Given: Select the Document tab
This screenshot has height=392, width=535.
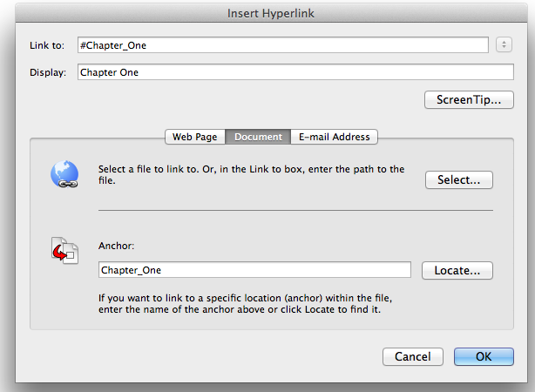Looking at the screenshot, I should pyautogui.click(x=258, y=137).
